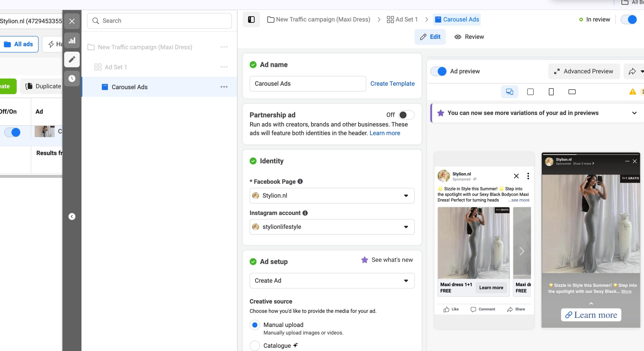
Task: Select the All ads tab
Action: click(19, 44)
